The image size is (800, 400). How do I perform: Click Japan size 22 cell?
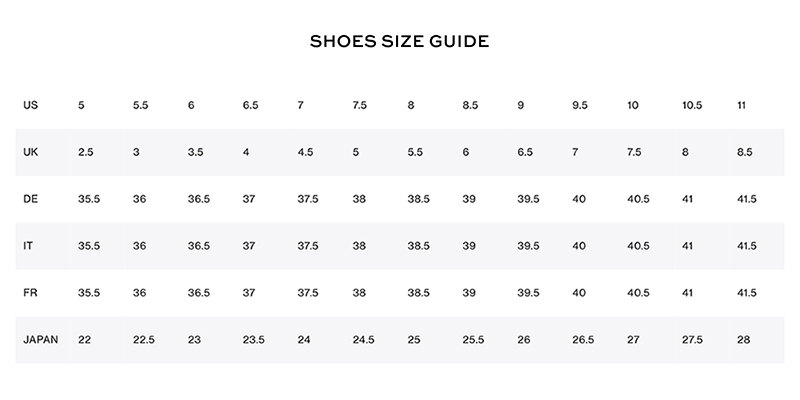(84, 340)
